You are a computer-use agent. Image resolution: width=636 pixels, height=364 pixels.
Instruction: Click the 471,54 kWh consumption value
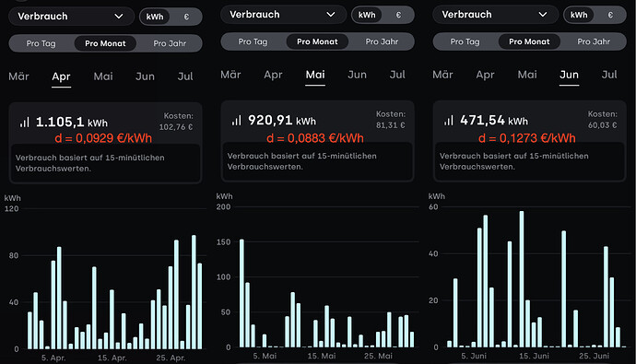click(494, 121)
